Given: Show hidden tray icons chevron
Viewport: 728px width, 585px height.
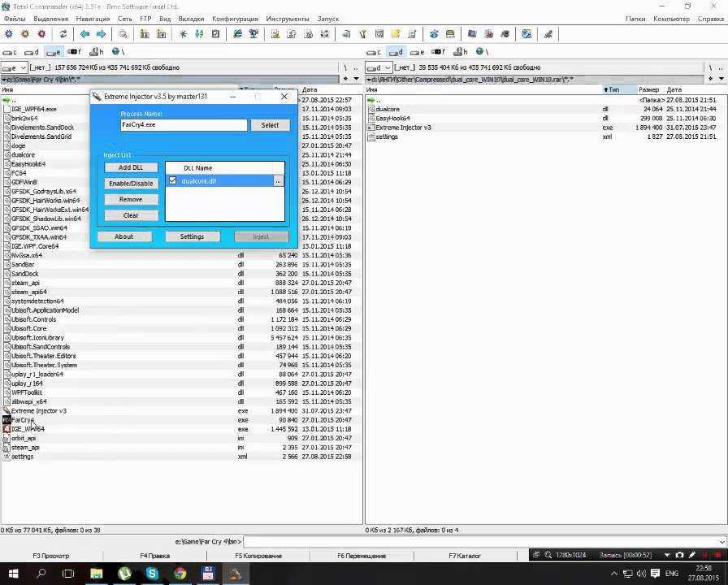Looking at the screenshot, I should pyautogui.click(x=613, y=574).
